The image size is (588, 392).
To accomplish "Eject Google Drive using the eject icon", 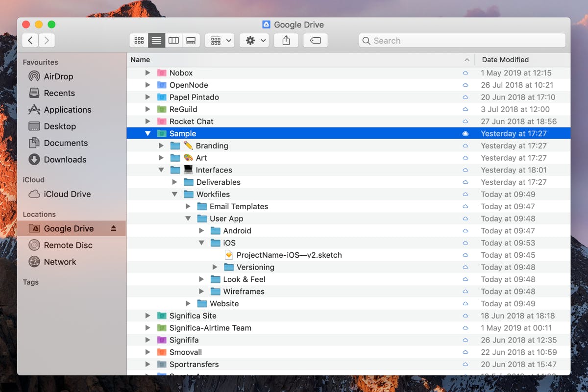I will 114,228.
